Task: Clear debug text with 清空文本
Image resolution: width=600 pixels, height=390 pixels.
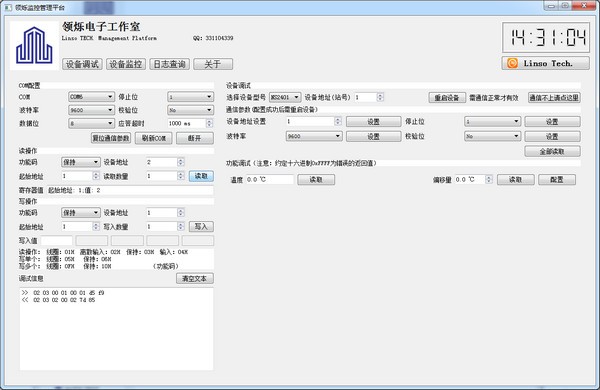Action: (195, 279)
